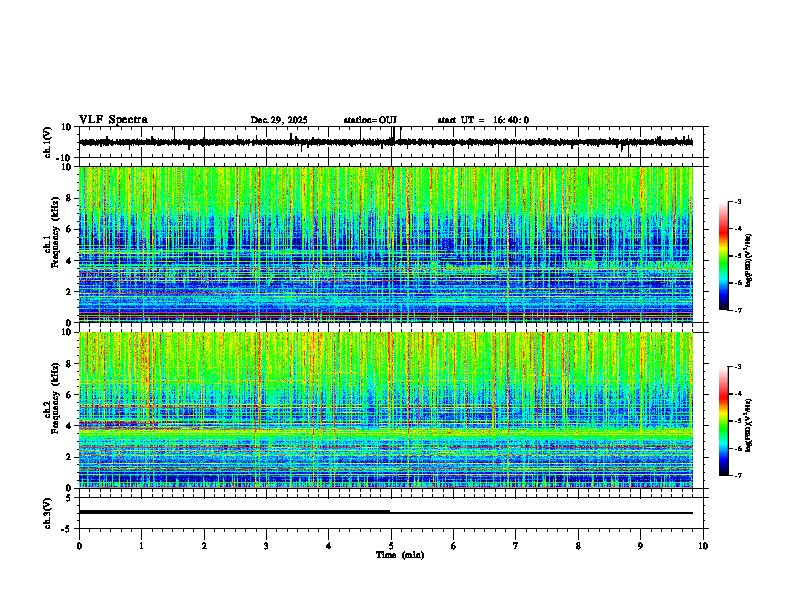Click time axis tick label "5"
Image resolution: width=792 pixels, height=612 pixels.
[391, 546]
